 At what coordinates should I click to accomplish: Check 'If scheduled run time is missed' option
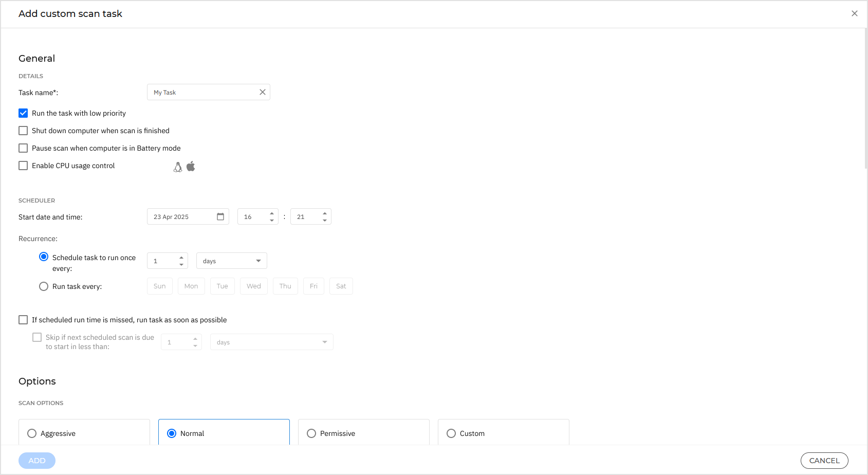pyautogui.click(x=23, y=320)
